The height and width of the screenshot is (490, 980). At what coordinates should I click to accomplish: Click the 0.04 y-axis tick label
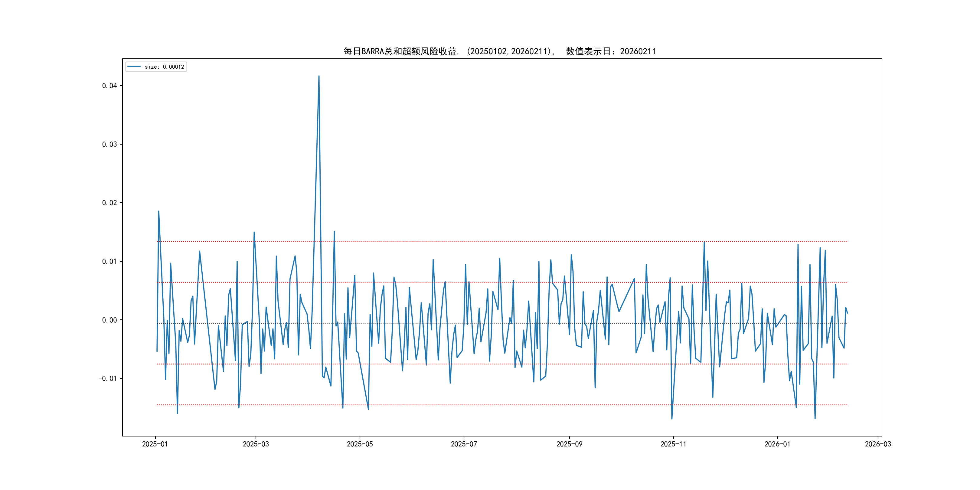coord(109,86)
